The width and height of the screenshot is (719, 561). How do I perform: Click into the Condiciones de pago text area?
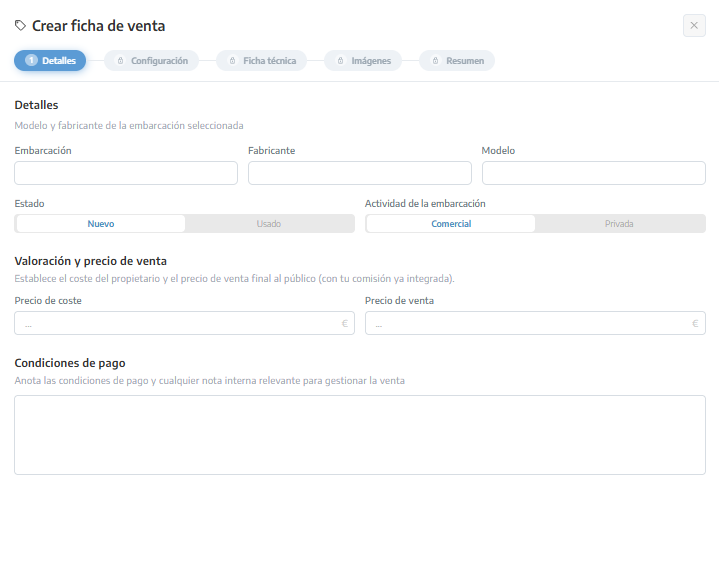point(360,435)
